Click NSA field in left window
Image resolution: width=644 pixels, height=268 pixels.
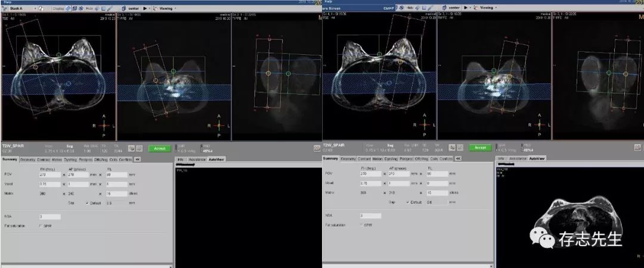(50, 216)
